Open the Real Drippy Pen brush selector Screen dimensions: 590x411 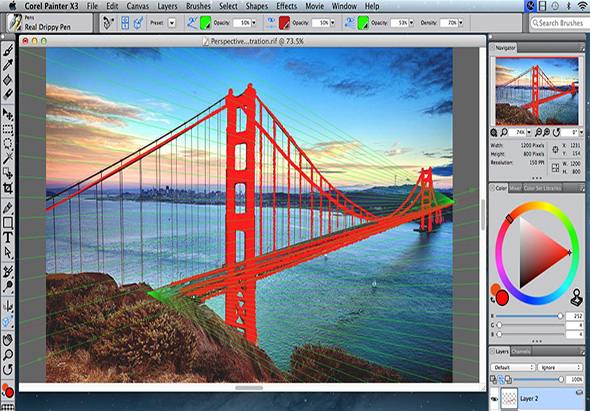point(49,23)
